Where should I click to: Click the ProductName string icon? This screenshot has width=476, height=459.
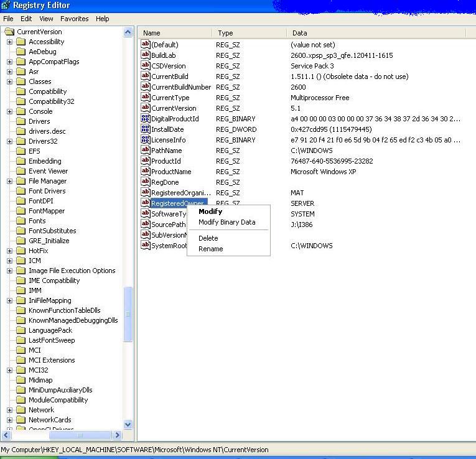pyautogui.click(x=146, y=171)
